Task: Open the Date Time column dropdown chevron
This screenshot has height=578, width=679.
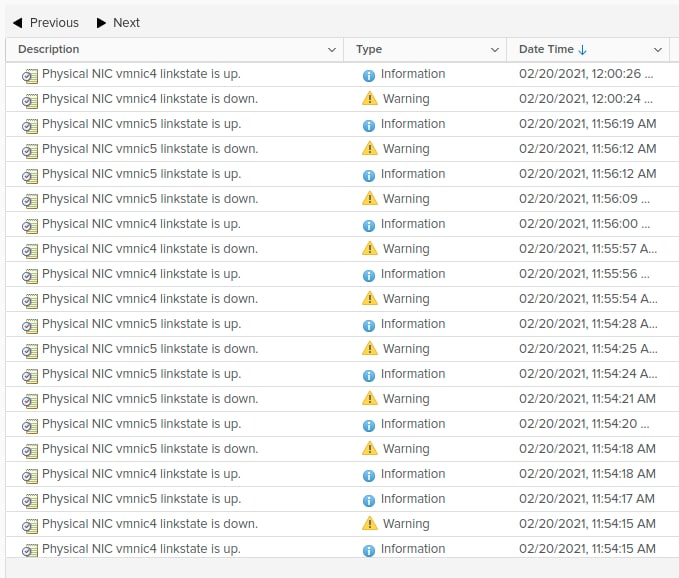Action: point(657,50)
